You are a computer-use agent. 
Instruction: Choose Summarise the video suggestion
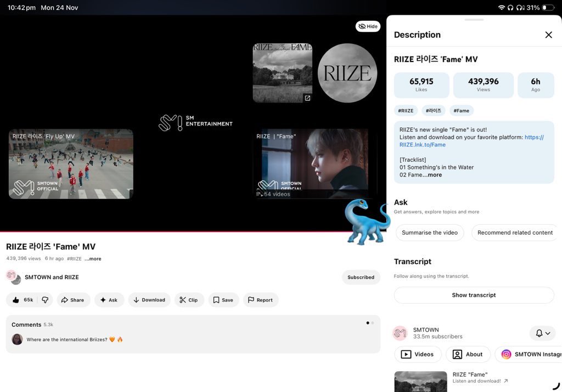tap(429, 232)
